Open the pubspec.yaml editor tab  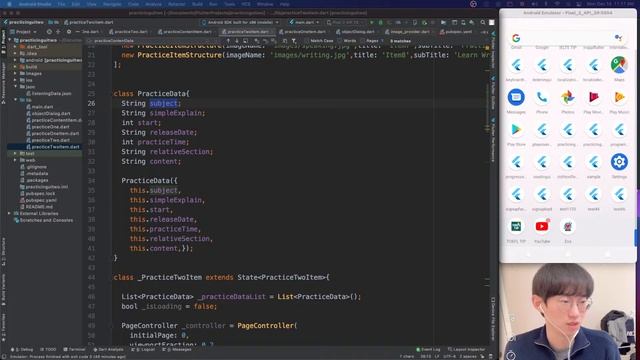click(x=455, y=32)
